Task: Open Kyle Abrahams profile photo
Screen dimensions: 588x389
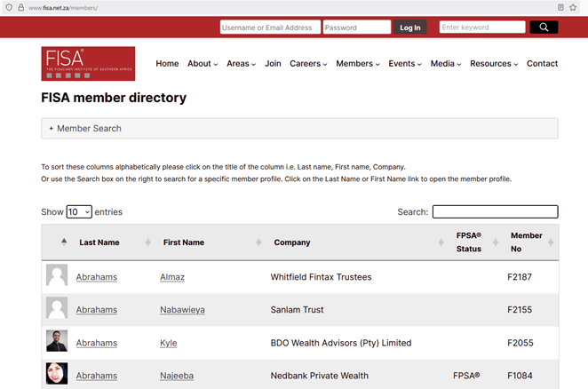Action: (57, 341)
